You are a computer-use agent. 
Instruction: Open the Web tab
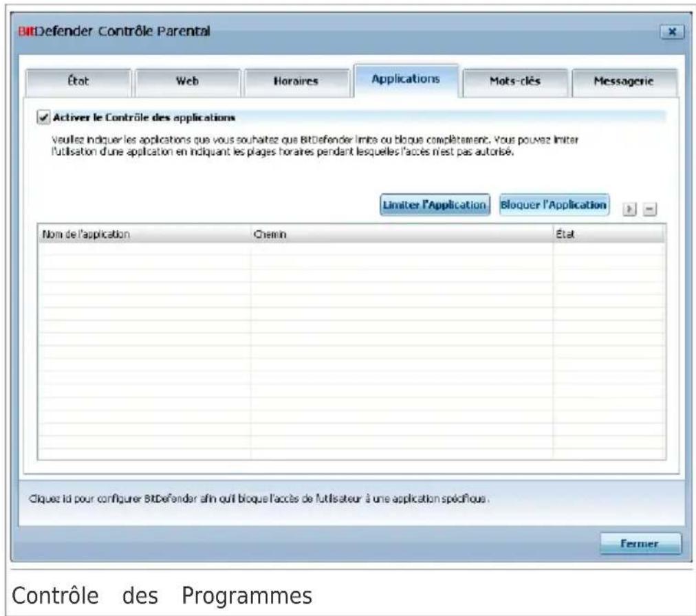188,82
